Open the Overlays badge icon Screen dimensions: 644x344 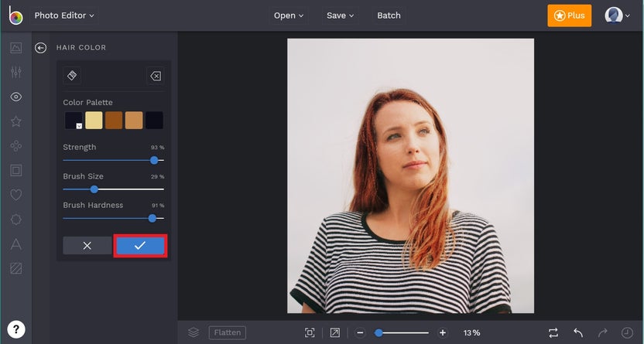point(16,220)
